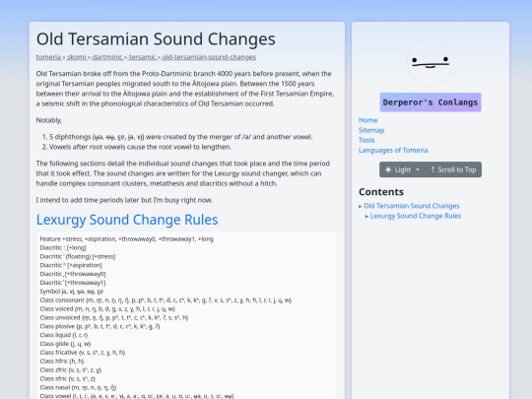Image resolution: width=532 pixels, height=399 pixels.
Task: Click the Lexurgy Sound Change Rules heading
Action: pyautogui.click(x=127, y=220)
